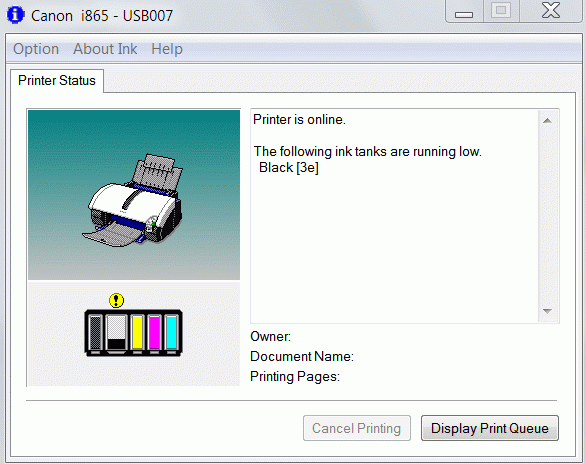Open the Option menu
The width and height of the screenshot is (586, 464).
pyautogui.click(x=36, y=49)
